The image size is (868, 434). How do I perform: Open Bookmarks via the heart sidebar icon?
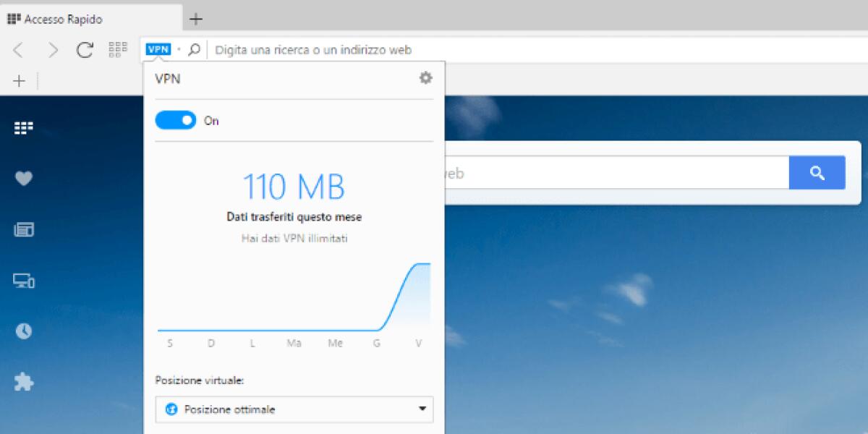click(22, 178)
